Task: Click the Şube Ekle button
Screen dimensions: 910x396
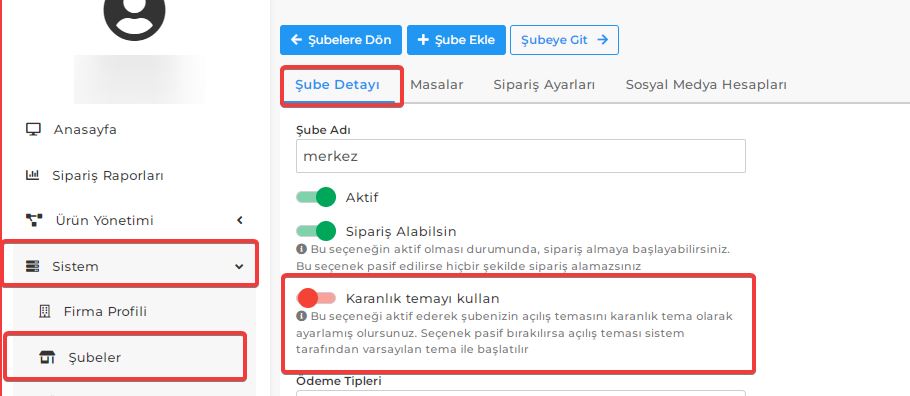Action: pyautogui.click(x=456, y=40)
